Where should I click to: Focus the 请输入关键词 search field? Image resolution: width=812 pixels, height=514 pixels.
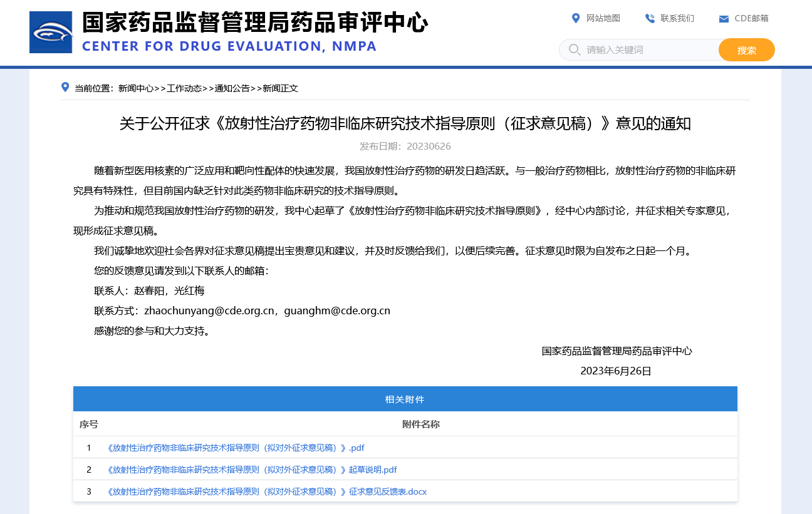[x=648, y=49]
